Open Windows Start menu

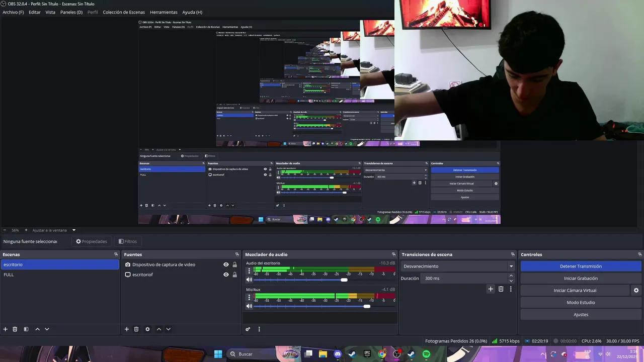pos(218,354)
